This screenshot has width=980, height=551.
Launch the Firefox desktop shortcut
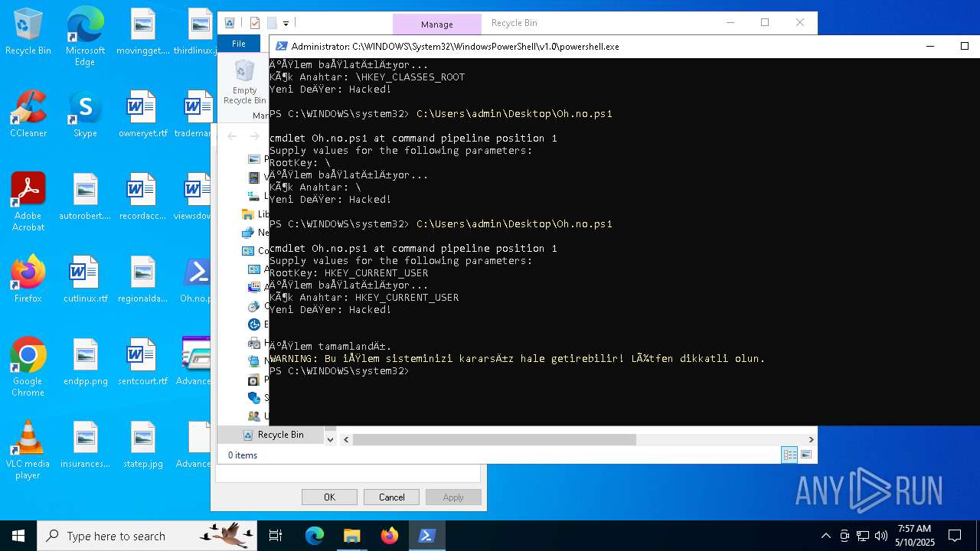[28, 279]
